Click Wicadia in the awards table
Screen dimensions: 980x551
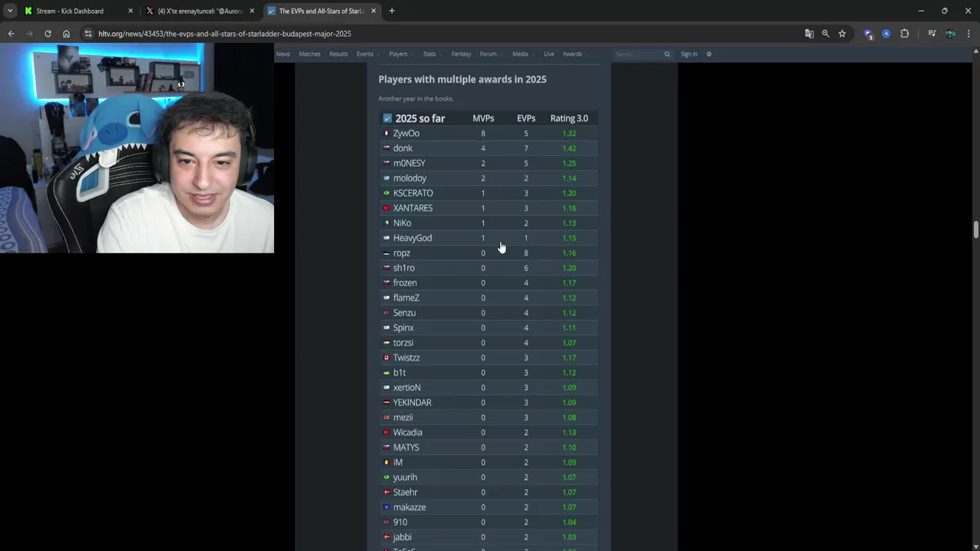[x=407, y=432]
